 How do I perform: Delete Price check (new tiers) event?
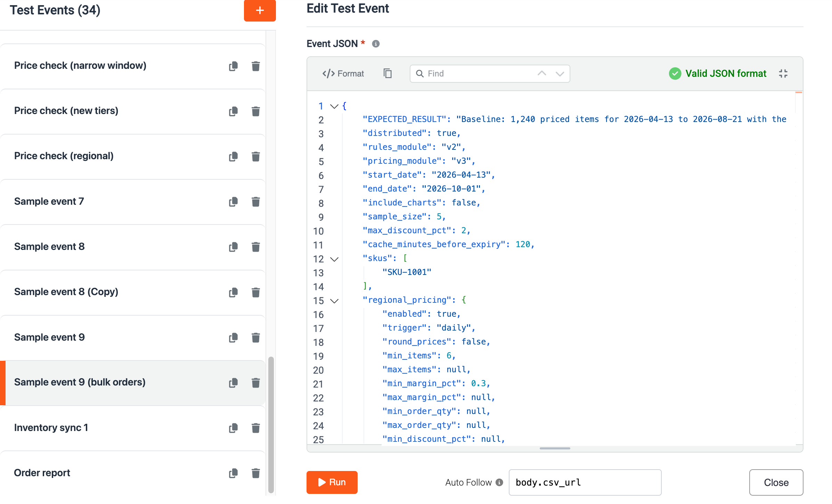[255, 111]
